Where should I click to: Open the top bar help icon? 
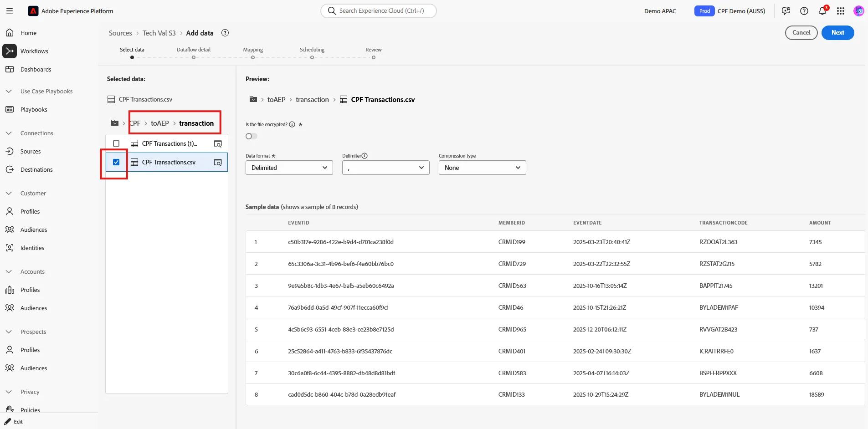point(804,11)
